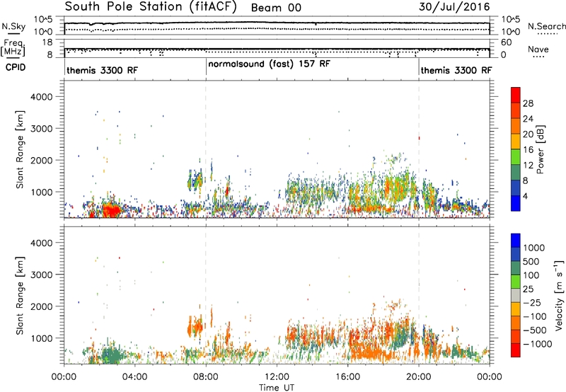Image resolution: width=566 pixels, height=392 pixels.
Task: Select 'Slant Range [km]' label of power panel
Action: point(20,149)
